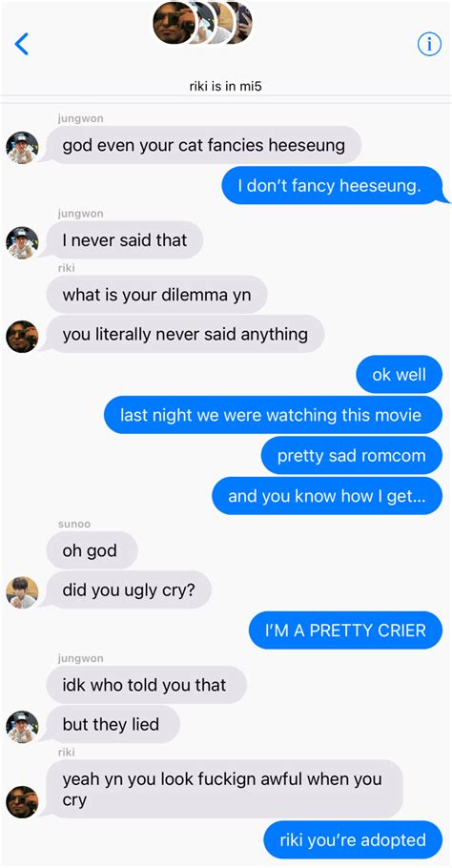
Task: Select the 'I don't fancy heeseung.' bubble
Action: coord(332,185)
